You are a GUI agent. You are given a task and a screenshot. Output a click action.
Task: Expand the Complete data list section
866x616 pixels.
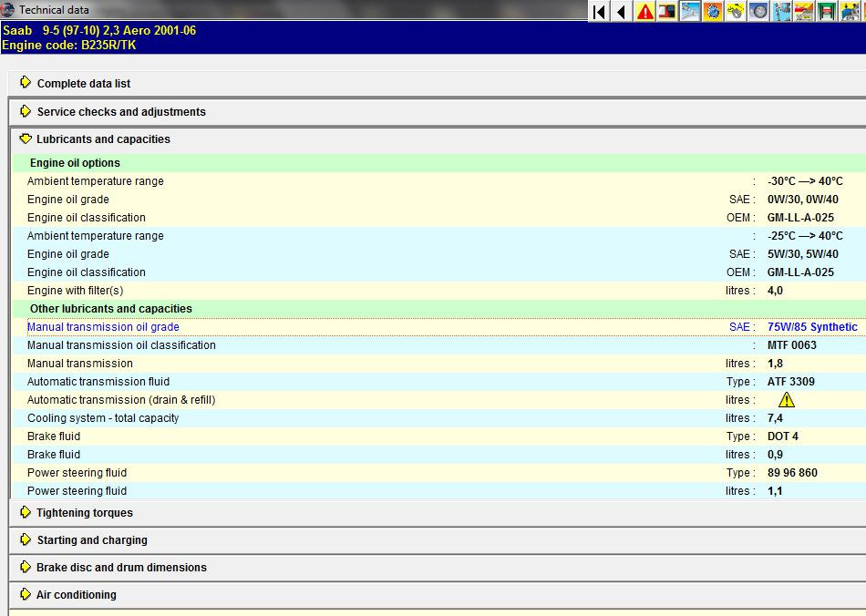[26, 83]
